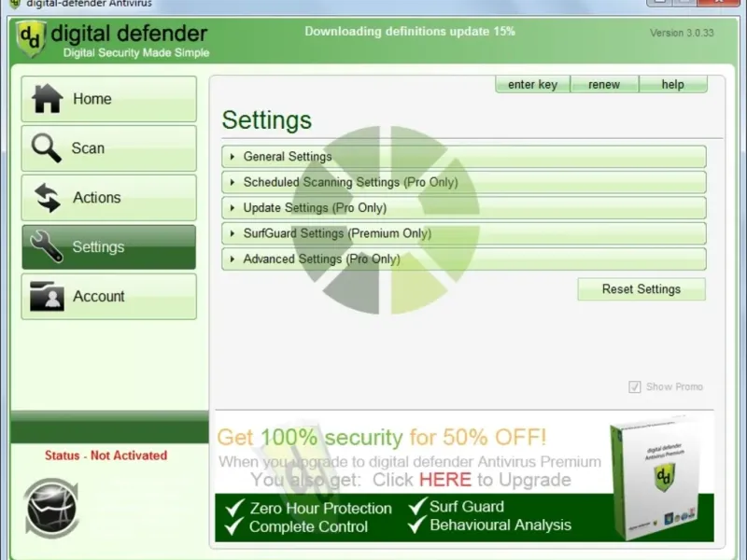Click the Get 100% security promo headline

[382, 437]
